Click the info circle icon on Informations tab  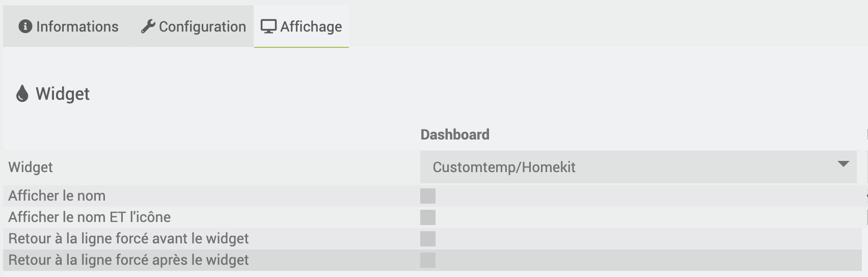pyautogui.click(x=25, y=26)
